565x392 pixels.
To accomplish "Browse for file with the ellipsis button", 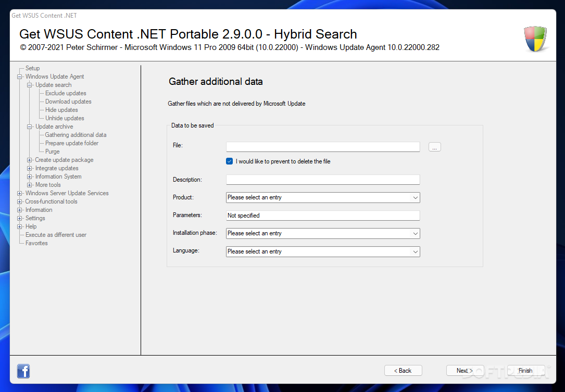I will (435, 147).
